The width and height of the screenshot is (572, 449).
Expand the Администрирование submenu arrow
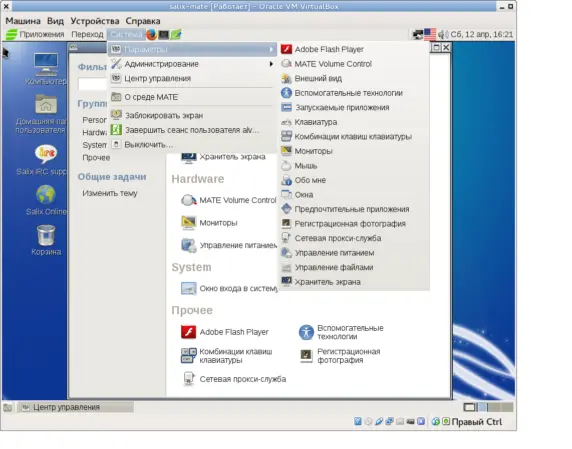271,64
